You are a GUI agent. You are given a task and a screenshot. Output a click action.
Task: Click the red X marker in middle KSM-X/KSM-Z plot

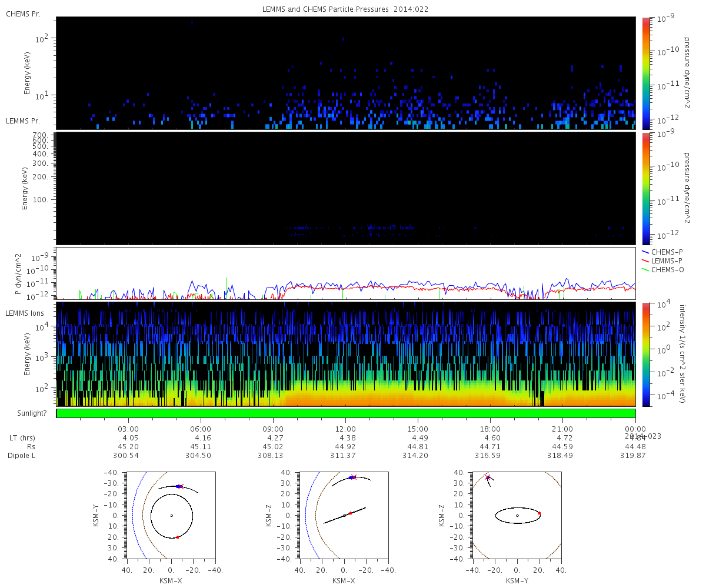(354, 477)
